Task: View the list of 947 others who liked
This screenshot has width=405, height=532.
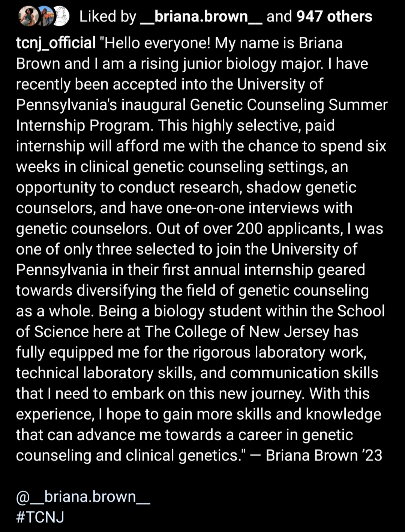Action: click(334, 16)
